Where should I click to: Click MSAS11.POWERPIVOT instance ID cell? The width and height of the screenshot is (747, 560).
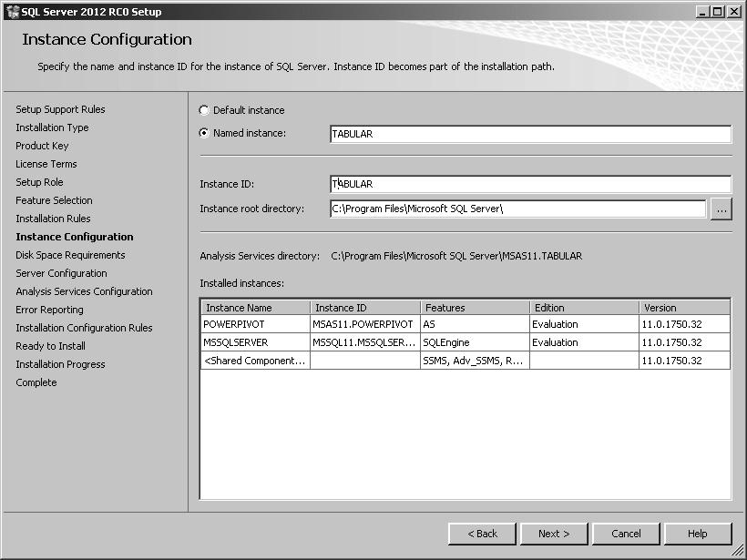365,324
